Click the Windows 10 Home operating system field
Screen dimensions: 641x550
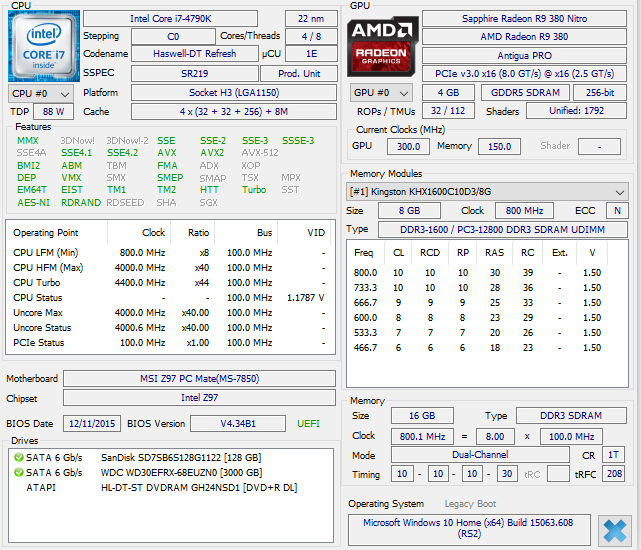click(x=469, y=529)
